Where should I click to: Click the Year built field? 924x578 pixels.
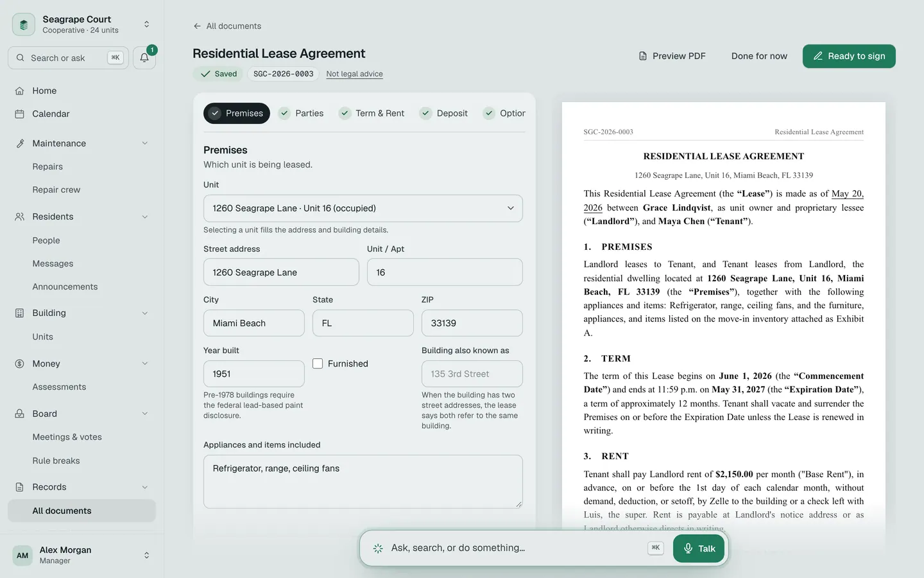pyautogui.click(x=254, y=374)
